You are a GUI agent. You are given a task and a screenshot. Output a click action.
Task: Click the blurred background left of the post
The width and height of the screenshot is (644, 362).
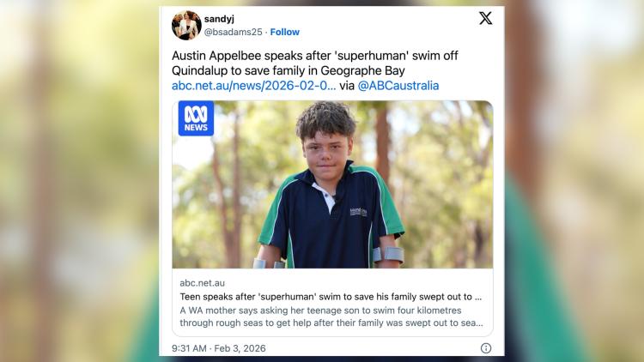[77, 181]
